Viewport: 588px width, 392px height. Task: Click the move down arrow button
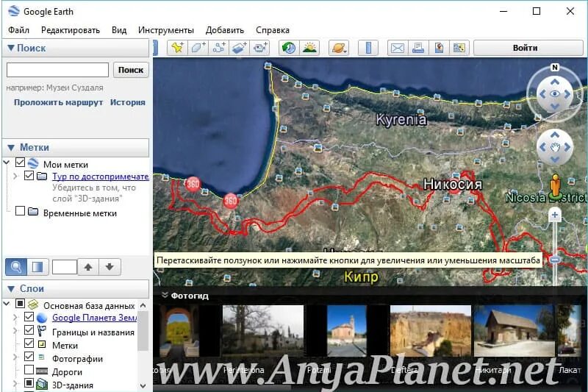(110, 267)
